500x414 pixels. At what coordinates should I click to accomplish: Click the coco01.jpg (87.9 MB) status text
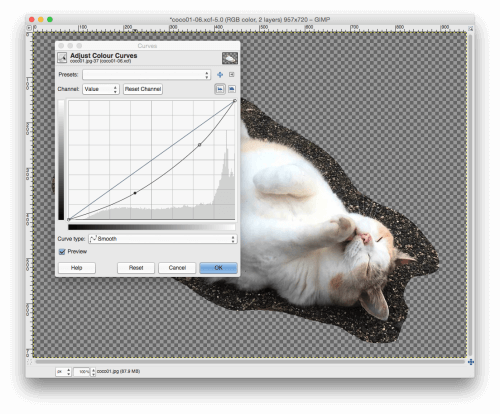point(118,371)
